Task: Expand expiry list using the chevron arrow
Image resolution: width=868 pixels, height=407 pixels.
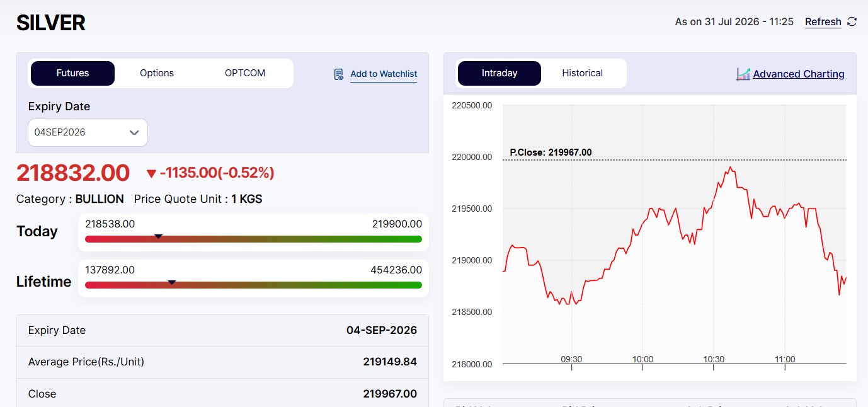Action: [x=134, y=133]
